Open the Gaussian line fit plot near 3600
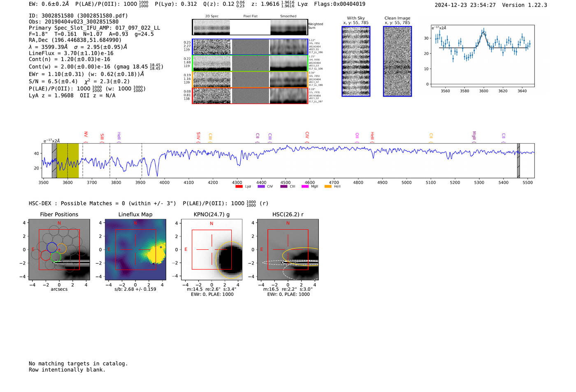The height and width of the screenshot is (392, 576). pos(483,56)
